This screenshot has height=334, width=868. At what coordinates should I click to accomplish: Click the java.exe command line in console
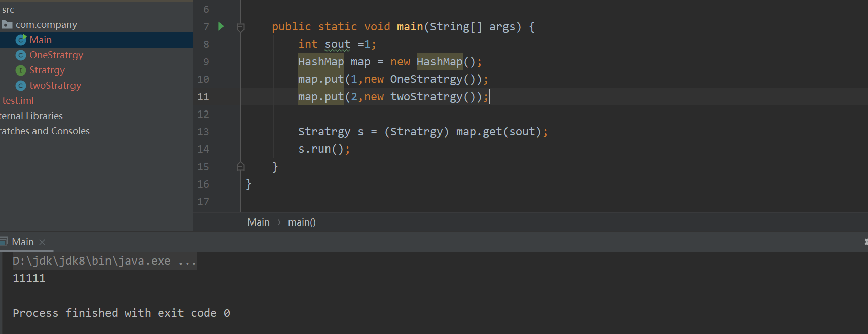tap(104, 261)
